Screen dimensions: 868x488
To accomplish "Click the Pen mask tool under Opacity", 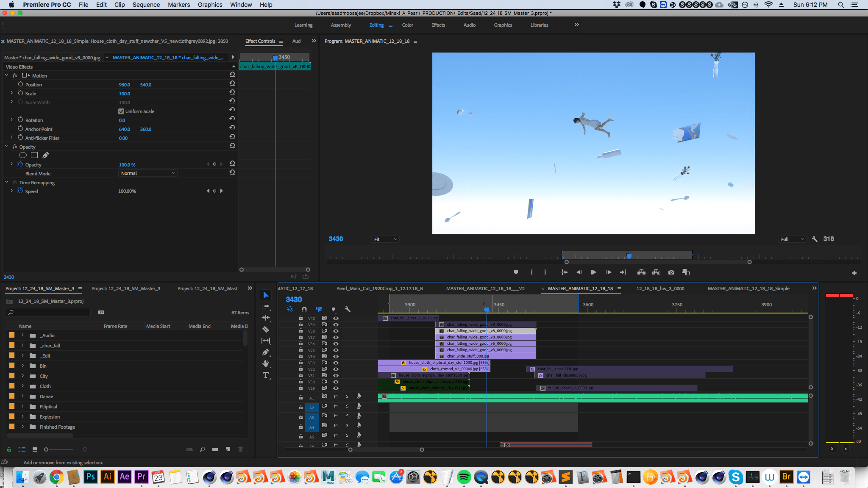I will pos(46,155).
